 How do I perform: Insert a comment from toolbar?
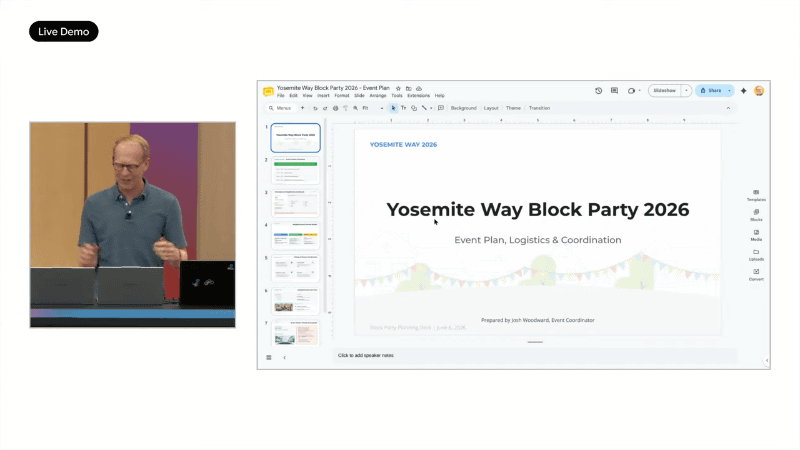[441, 108]
